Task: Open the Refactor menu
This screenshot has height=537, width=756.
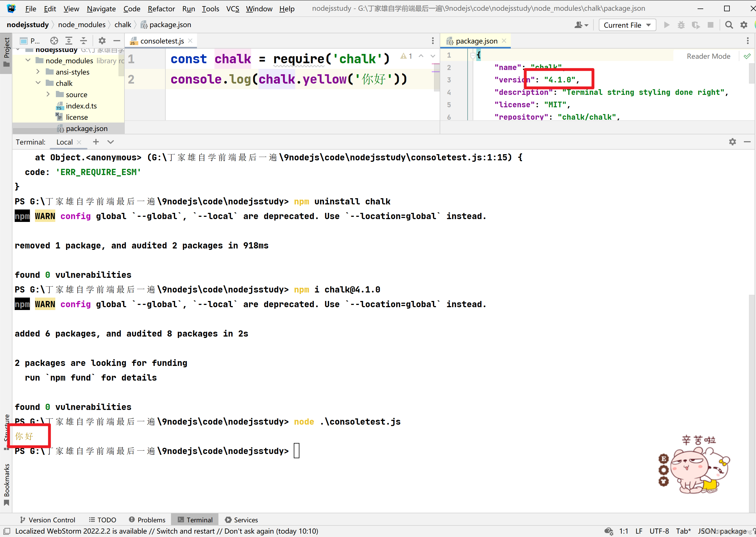Action: [x=161, y=8]
